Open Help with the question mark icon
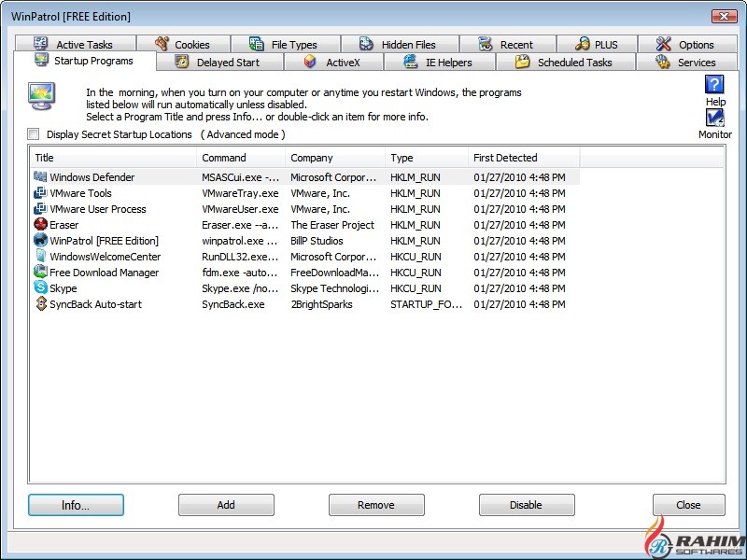Viewport: 747px width, 560px height. click(714, 84)
